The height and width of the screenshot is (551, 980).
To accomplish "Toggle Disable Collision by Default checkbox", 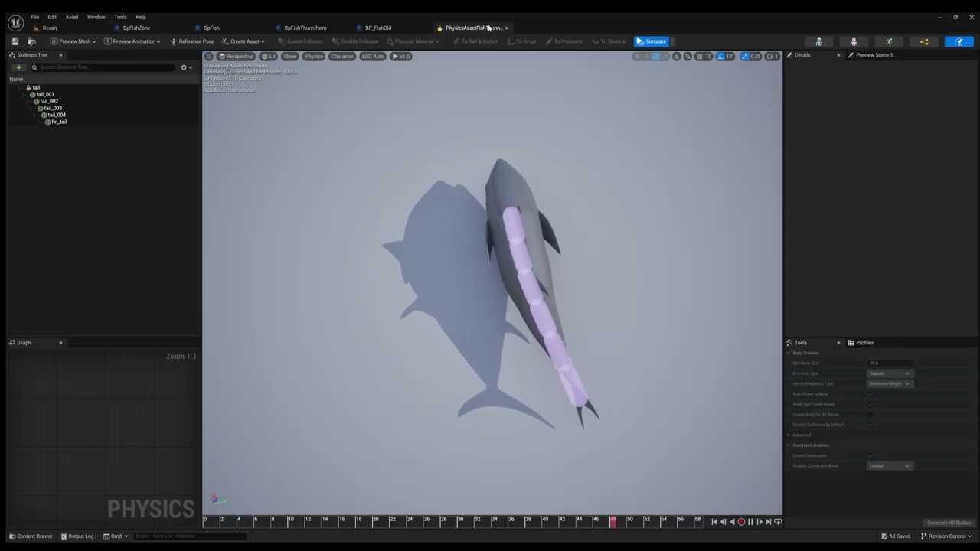I will (871, 425).
